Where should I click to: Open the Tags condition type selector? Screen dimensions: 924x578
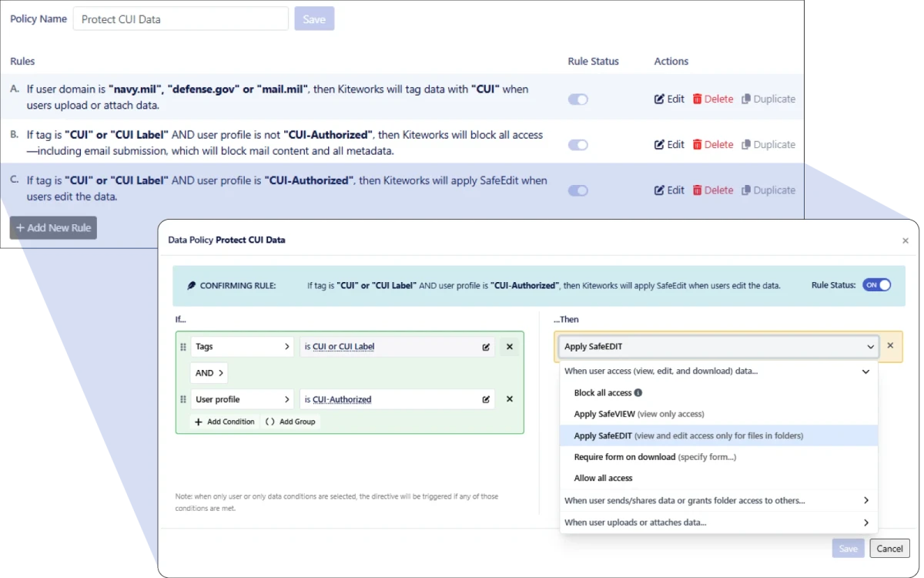(x=243, y=347)
